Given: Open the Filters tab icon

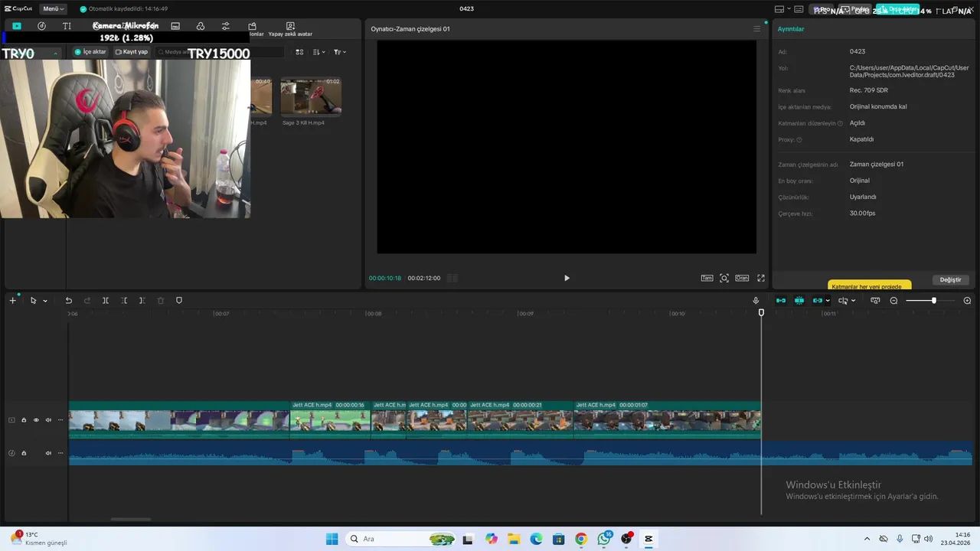Looking at the screenshot, I should point(201,26).
